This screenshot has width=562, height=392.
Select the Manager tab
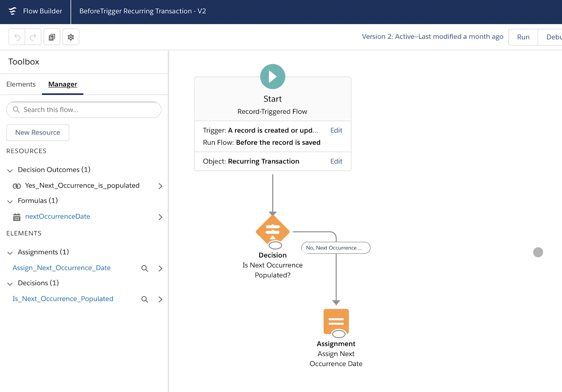pos(63,84)
